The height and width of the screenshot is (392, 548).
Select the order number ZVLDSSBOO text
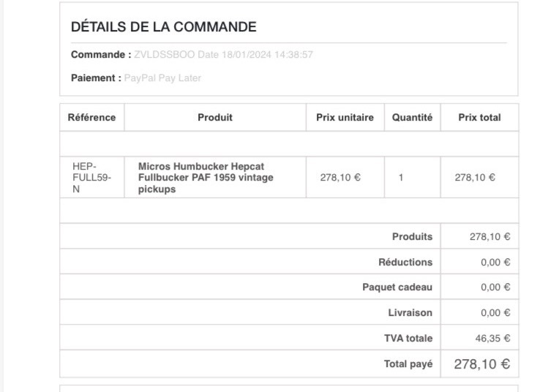tap(165, 55)
